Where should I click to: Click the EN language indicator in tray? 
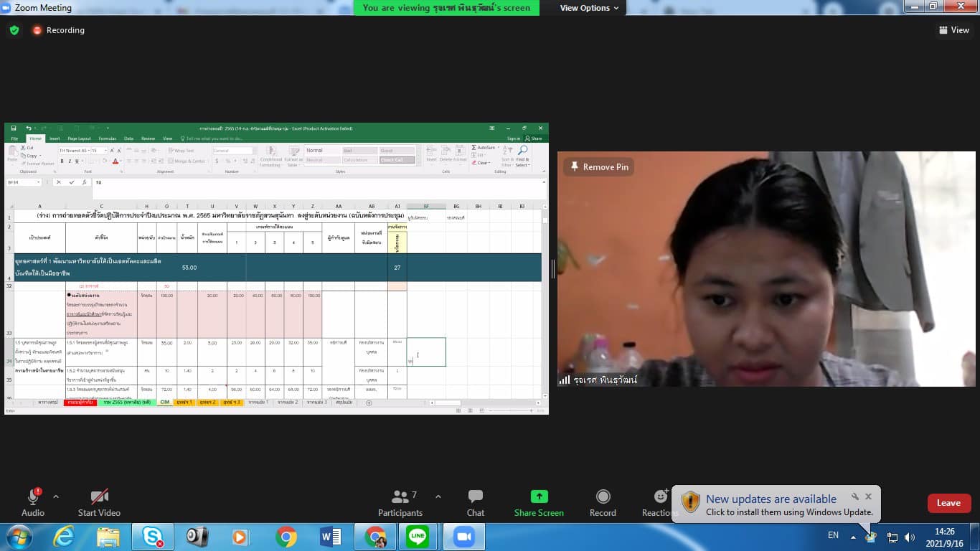(833, 535)
